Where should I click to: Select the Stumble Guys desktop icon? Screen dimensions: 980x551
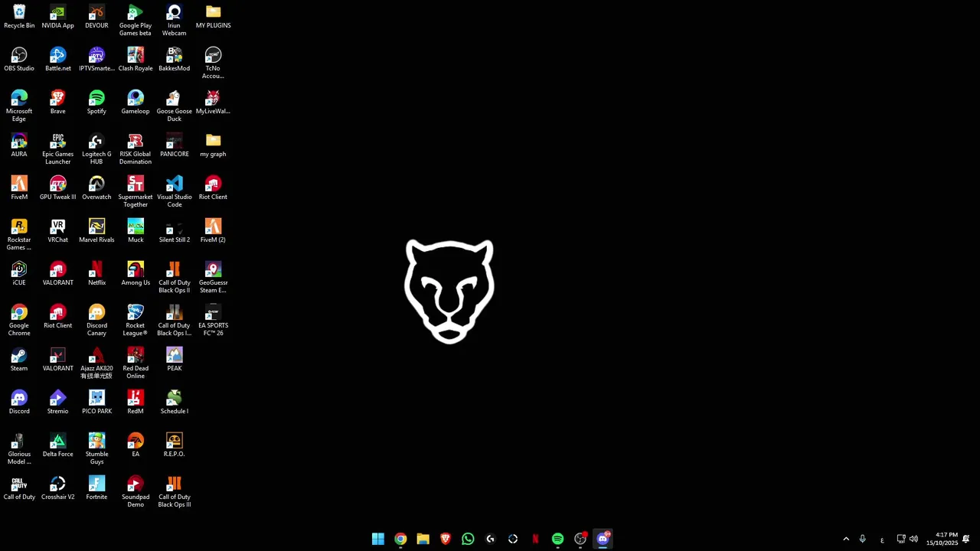click(96, 449)
